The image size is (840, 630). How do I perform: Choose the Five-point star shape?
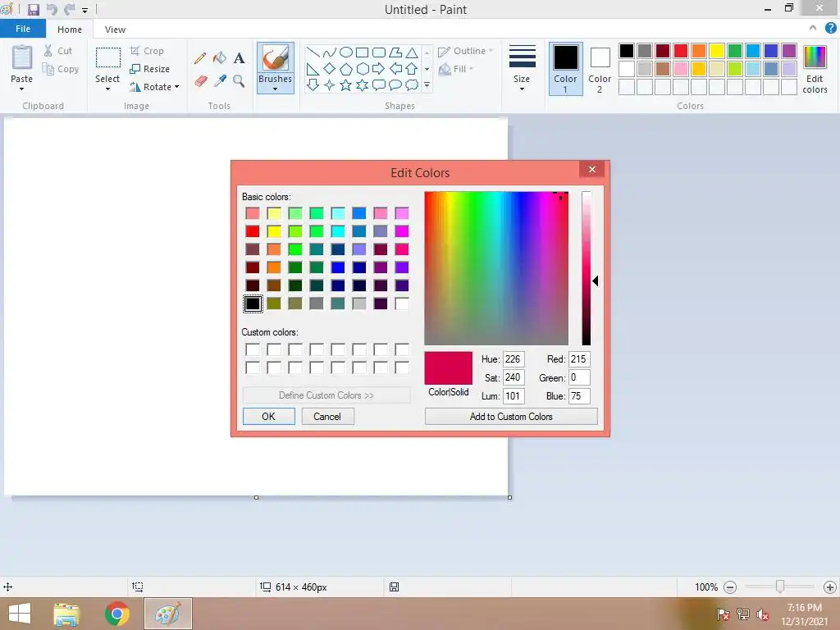(x=346, y=85)
